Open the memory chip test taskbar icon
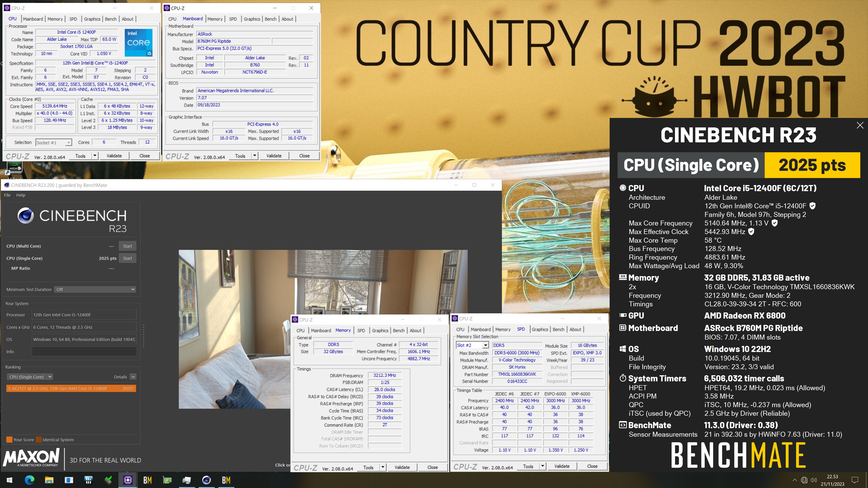The width and height of the screenshot is (868, 488). (108, 480)
